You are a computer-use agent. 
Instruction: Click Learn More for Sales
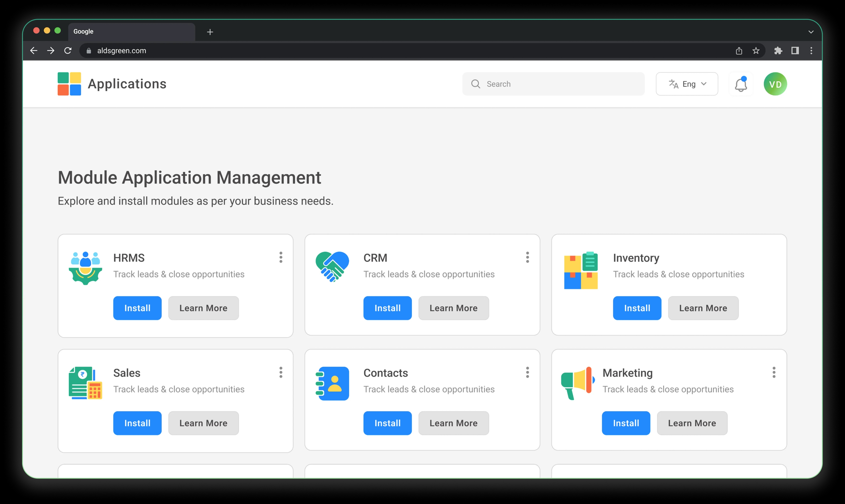pos(203,423)
